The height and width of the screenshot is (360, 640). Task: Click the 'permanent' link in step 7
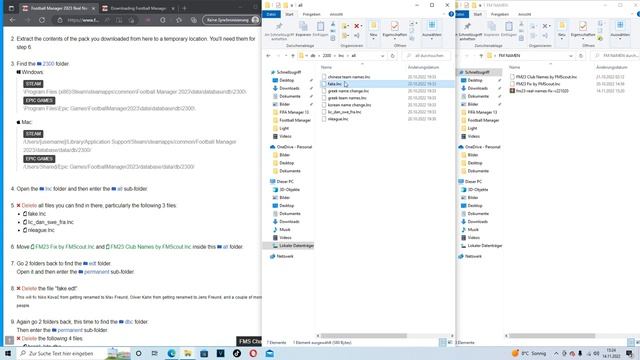pos(96,272)
